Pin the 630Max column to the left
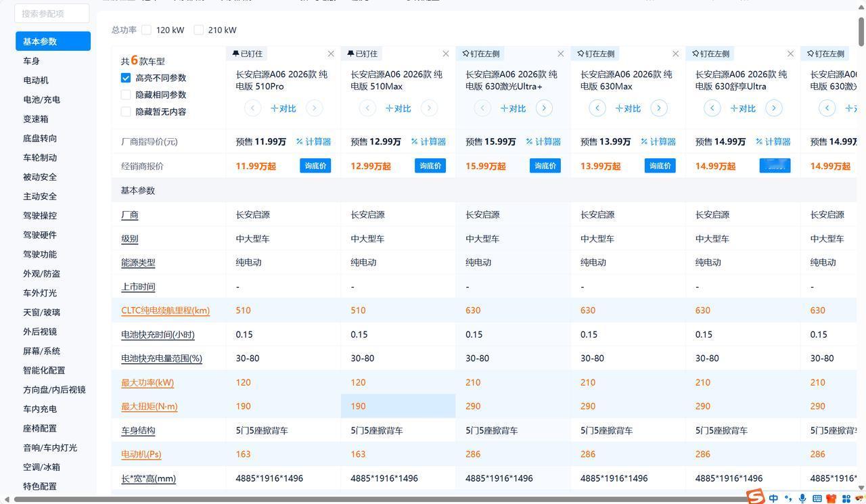The width and height of the screenshot is (866, 504). tap(596, 53)
